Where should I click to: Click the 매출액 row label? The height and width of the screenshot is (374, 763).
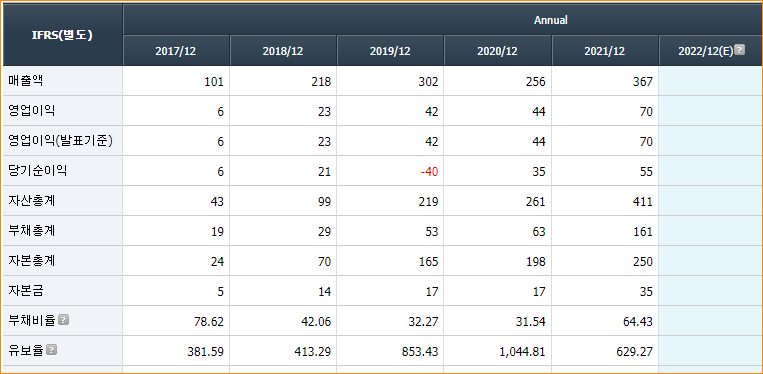(25, 81)
